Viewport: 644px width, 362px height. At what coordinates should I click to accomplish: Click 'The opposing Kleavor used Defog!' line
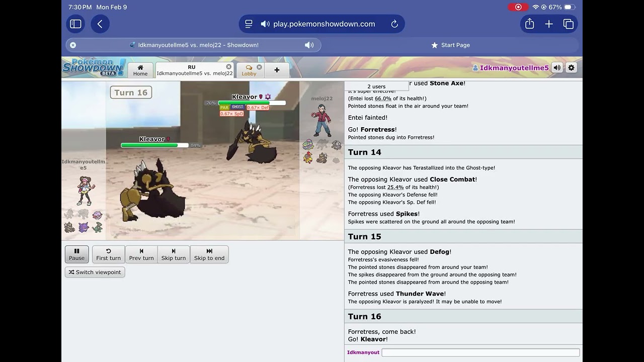coord(399,252)
